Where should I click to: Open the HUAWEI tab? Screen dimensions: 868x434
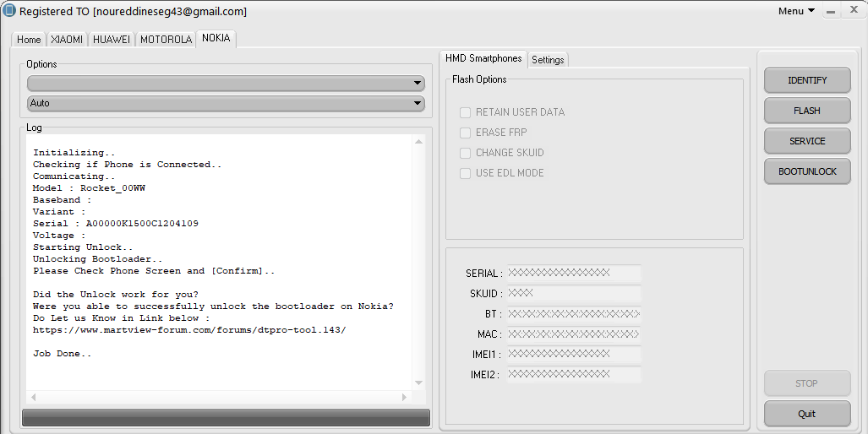(112, 40)
